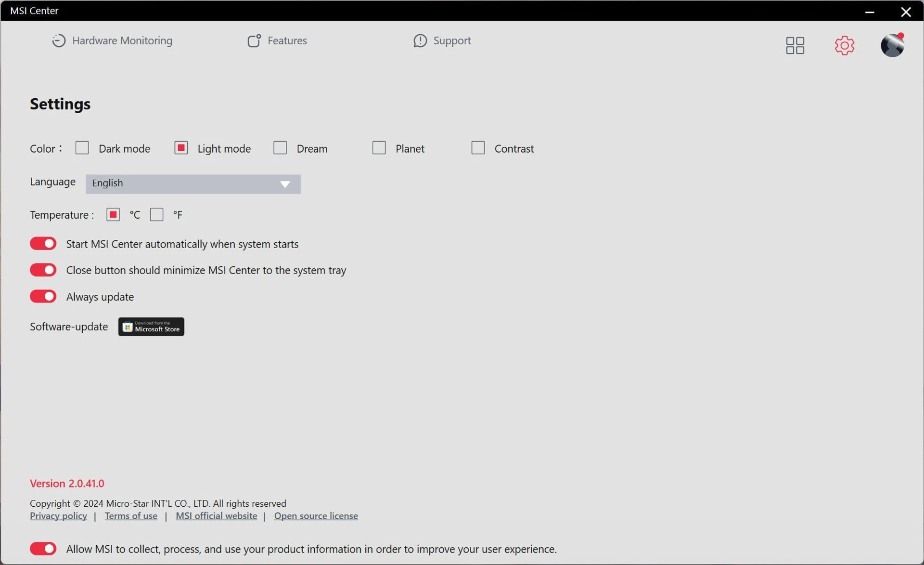Viewport: 924px width, 565px height.
Task: Open the Terms of use link
Action: pos(131,516)
